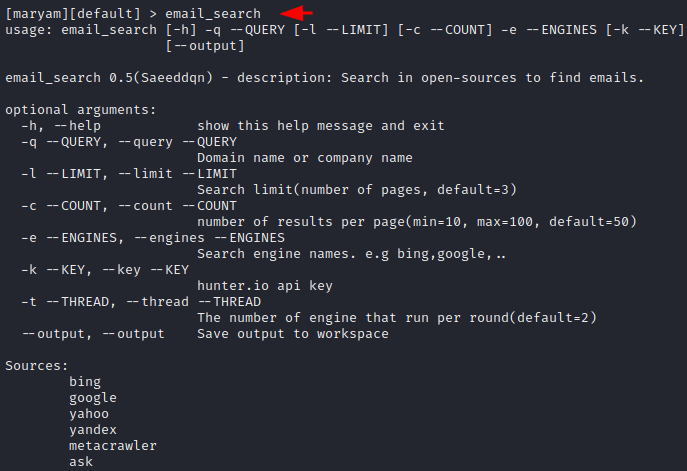
Task: Click the 'Sources:' heading
Action: point(37,366)
